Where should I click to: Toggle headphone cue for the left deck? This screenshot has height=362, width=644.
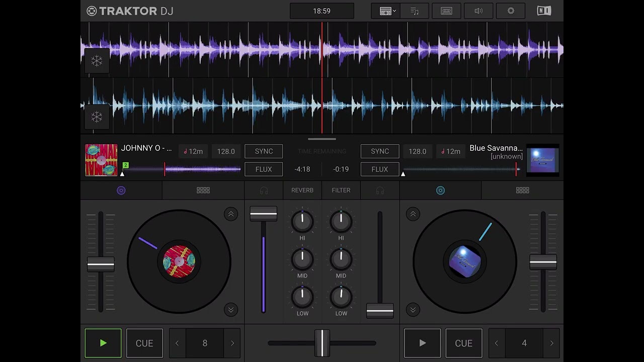point(264,191)
